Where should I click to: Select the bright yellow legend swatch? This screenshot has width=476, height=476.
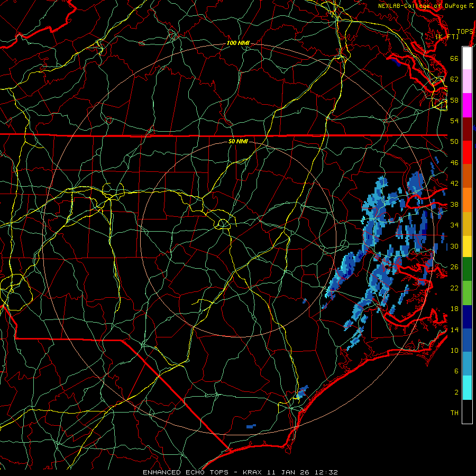[467, 246]
